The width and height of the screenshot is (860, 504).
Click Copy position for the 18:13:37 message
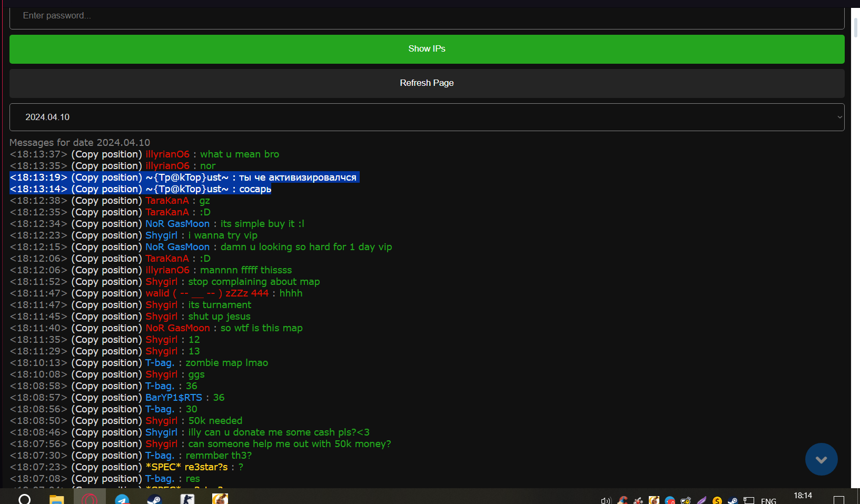click(x=107, y=154)
